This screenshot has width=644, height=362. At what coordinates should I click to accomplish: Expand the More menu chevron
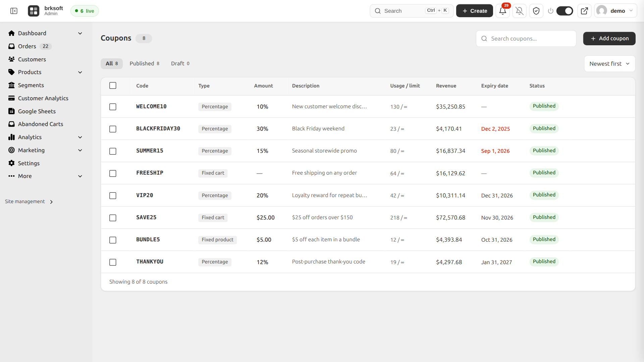click(80, 176)
